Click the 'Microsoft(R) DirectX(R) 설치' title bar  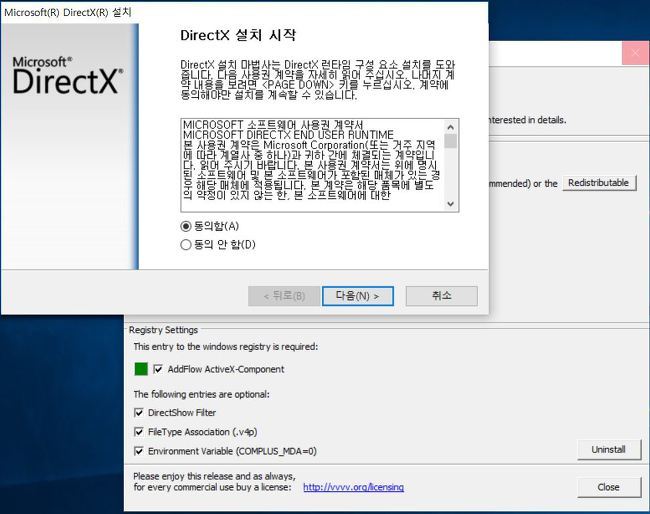click(245, 12)
